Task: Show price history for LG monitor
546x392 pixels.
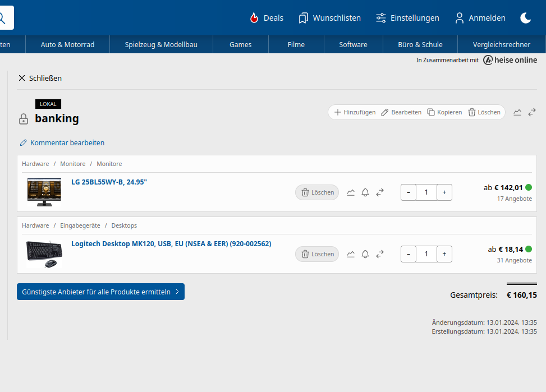Action: [351, 192]
